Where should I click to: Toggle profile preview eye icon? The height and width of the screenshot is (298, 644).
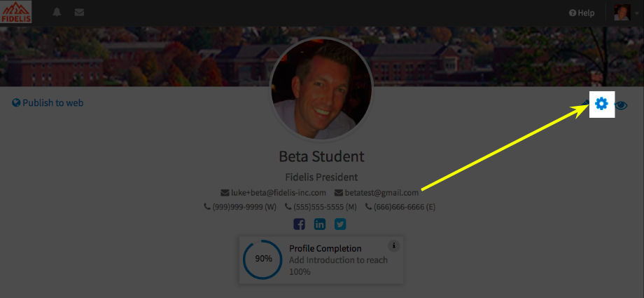pos(621,105)
